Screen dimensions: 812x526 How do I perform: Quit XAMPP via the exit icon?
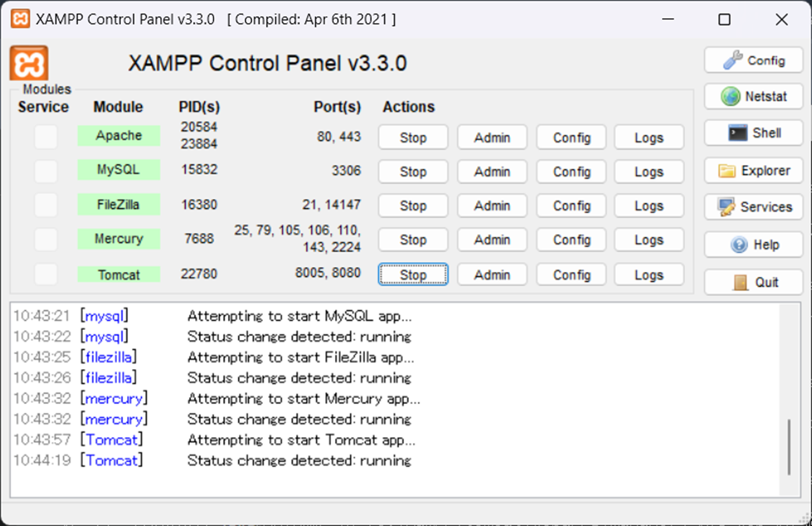752,281
